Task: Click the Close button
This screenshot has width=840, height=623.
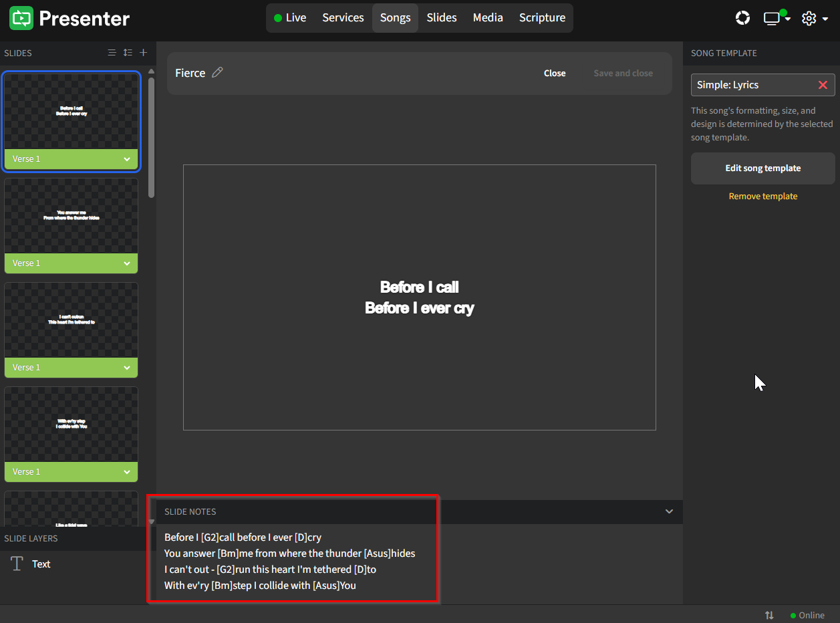Action: coord(555,74)
